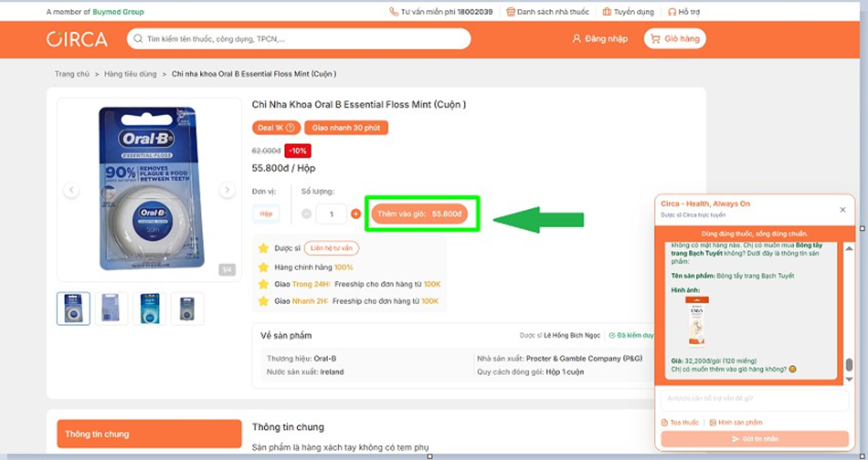Open Hỗ trợ support menu
The image size is (868, 460).
pyautogui.click(x=683, y=12)
